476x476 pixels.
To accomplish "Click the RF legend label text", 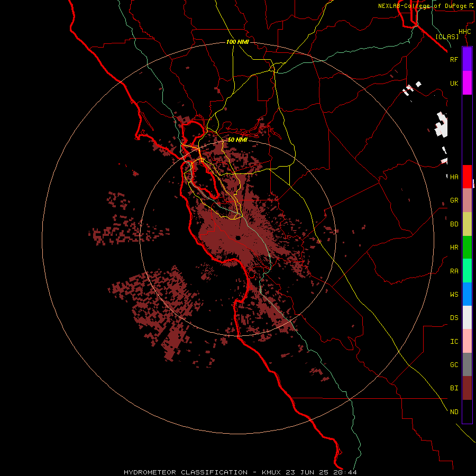I will (x=454, y=59).
